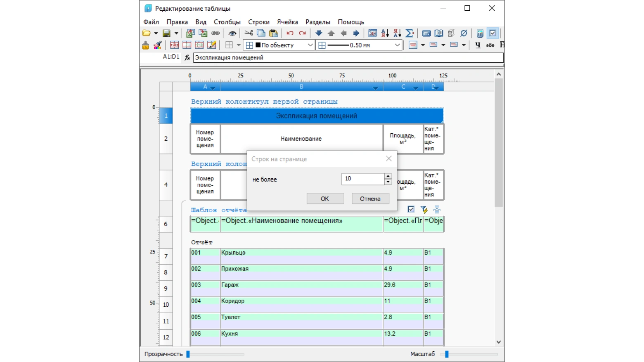Click the blue down arrow icon
The image size is (644, 362).
click(x=319, y=33)
